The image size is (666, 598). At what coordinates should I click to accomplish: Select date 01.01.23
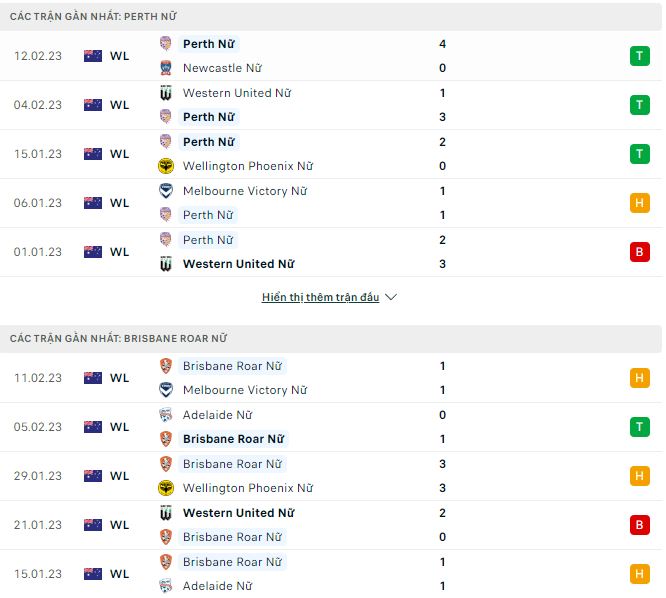pos(38,252)
